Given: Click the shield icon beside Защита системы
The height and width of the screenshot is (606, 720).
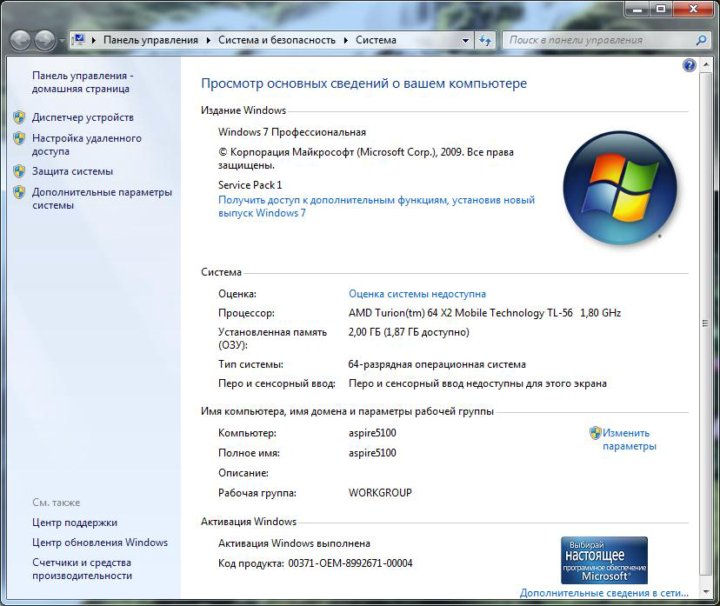Looking at the screenshot, I should 19,171.
